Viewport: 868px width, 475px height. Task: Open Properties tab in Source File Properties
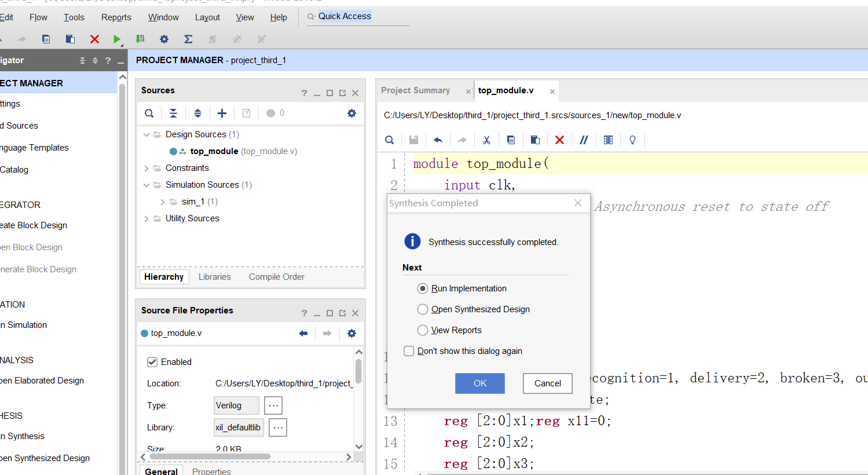211,472
